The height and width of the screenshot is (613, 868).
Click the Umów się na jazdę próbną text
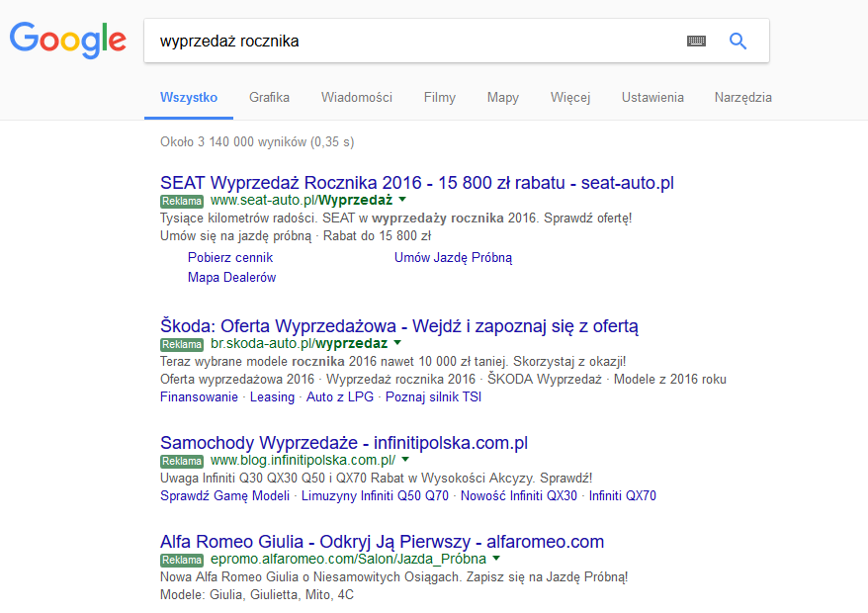tap(236, 236)
